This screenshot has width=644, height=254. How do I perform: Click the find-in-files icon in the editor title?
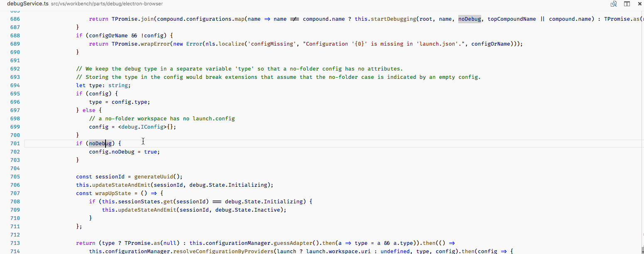[x=614, y=4]
